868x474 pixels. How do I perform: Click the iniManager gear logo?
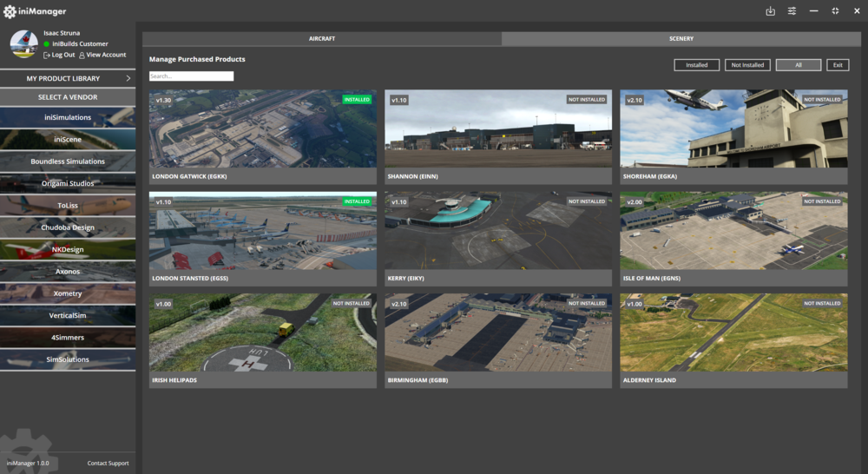tap(10, 11)
